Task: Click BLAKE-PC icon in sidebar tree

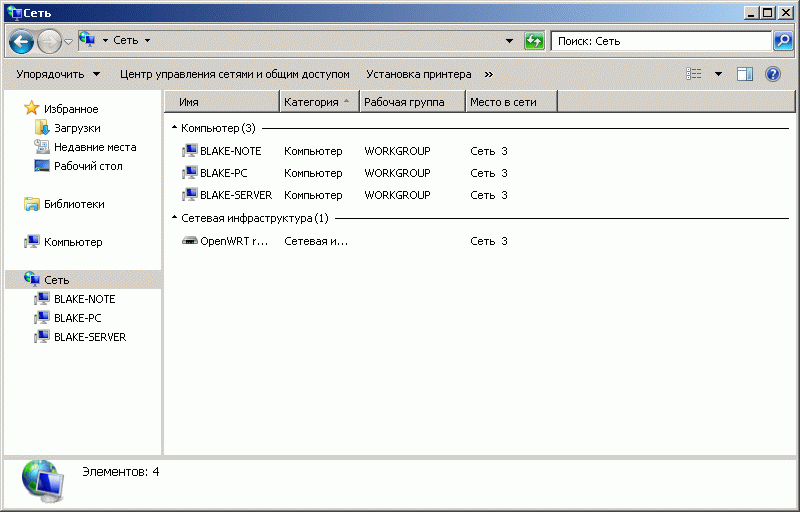Action: 42,317
